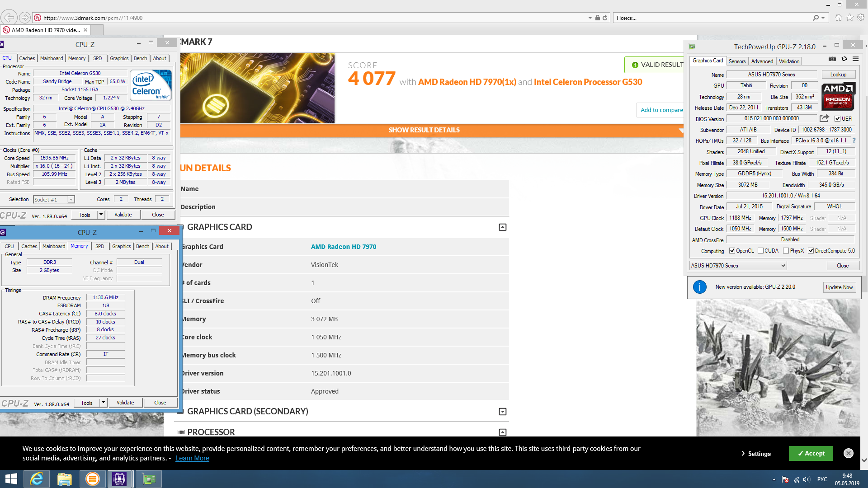
Task: Collapse the GRAPHICS CARD section
Action: click(503, 227)
